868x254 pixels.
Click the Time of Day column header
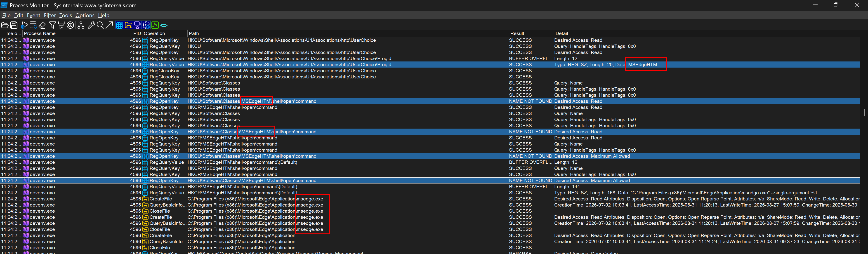(x=11, y=33)
